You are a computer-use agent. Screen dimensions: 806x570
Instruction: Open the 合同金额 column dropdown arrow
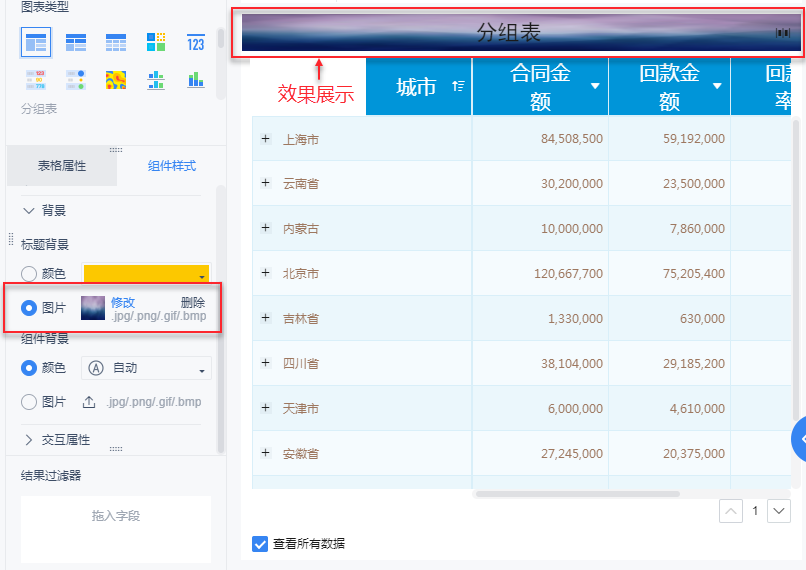(x=595, y=86)
